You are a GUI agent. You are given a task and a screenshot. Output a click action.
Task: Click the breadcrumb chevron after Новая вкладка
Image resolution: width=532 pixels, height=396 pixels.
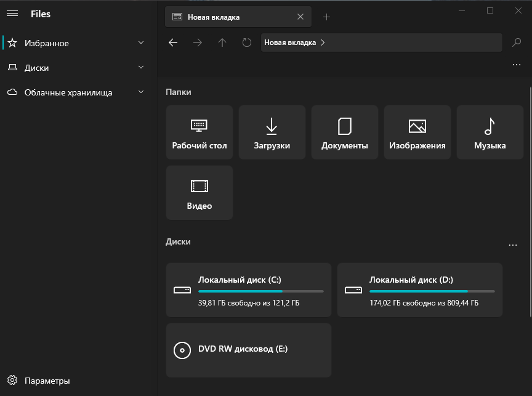(323, 42)
